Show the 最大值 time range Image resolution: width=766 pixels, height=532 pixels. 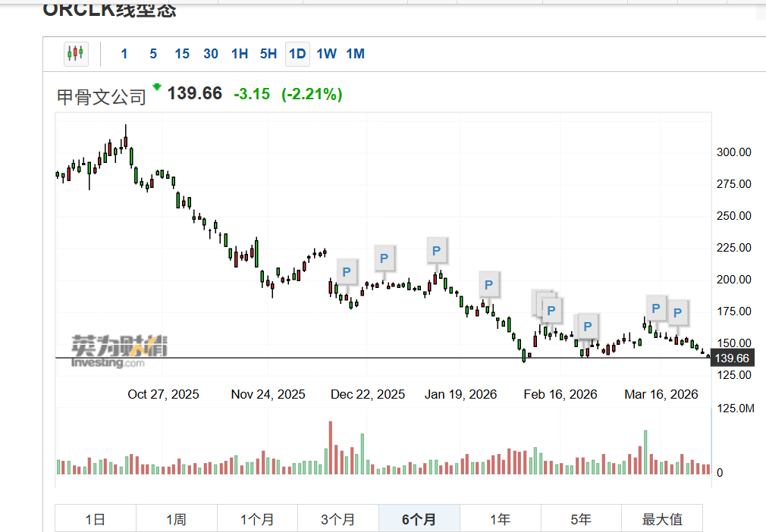coord(662,519)
